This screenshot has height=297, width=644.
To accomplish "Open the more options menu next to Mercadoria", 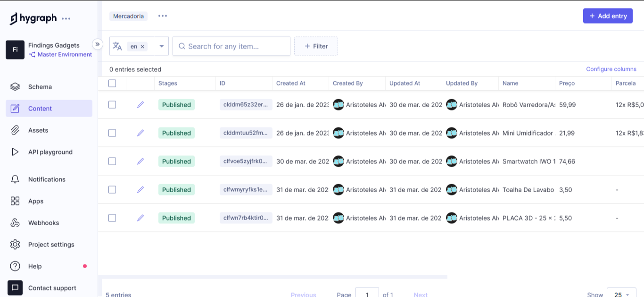I will click(162, 16).
